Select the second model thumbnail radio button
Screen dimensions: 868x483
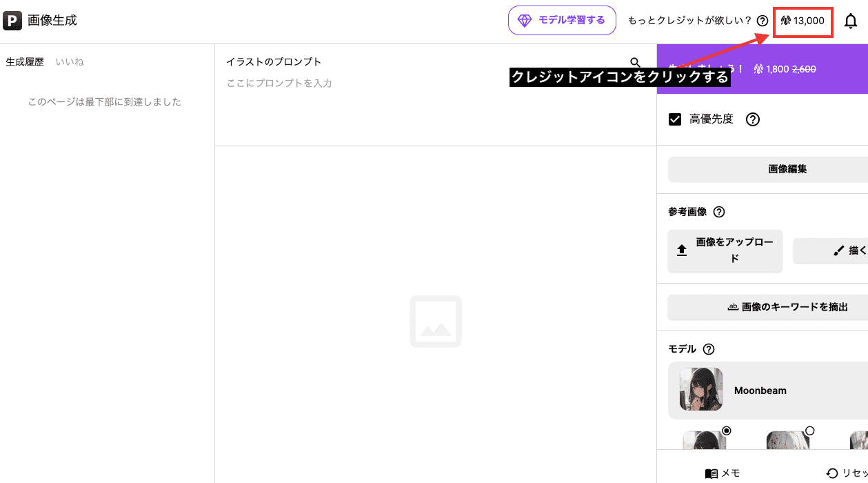click(x=810, y=431)
